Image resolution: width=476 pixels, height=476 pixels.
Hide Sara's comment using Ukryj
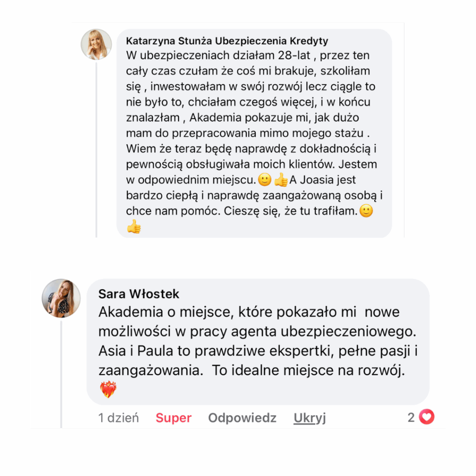310,418
